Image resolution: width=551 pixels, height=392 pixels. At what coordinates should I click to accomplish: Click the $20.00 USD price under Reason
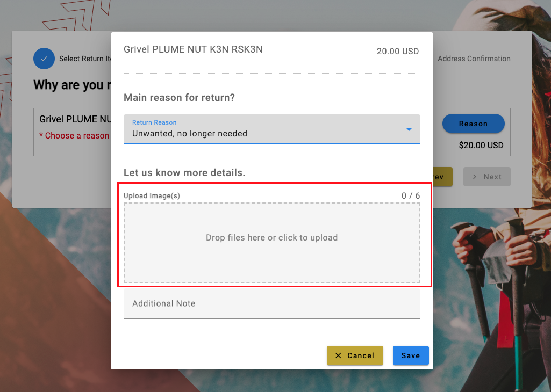(481, 146)
